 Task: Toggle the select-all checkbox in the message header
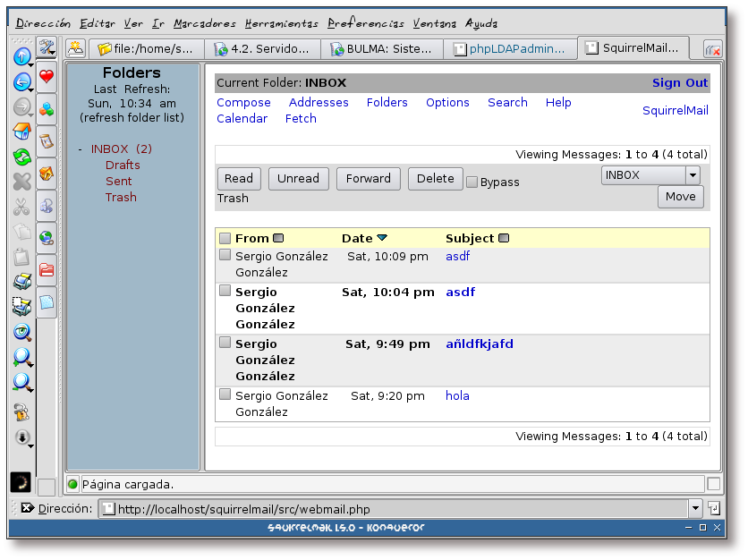[225, 238]
